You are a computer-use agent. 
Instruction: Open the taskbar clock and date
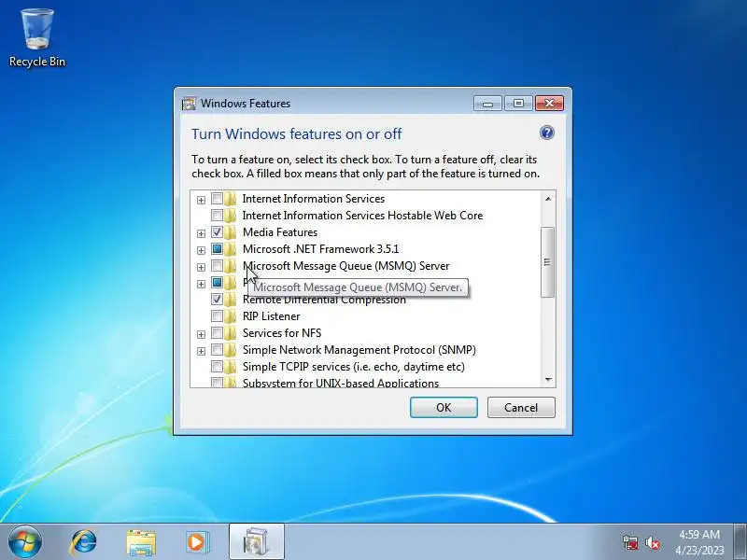point(699,542)
